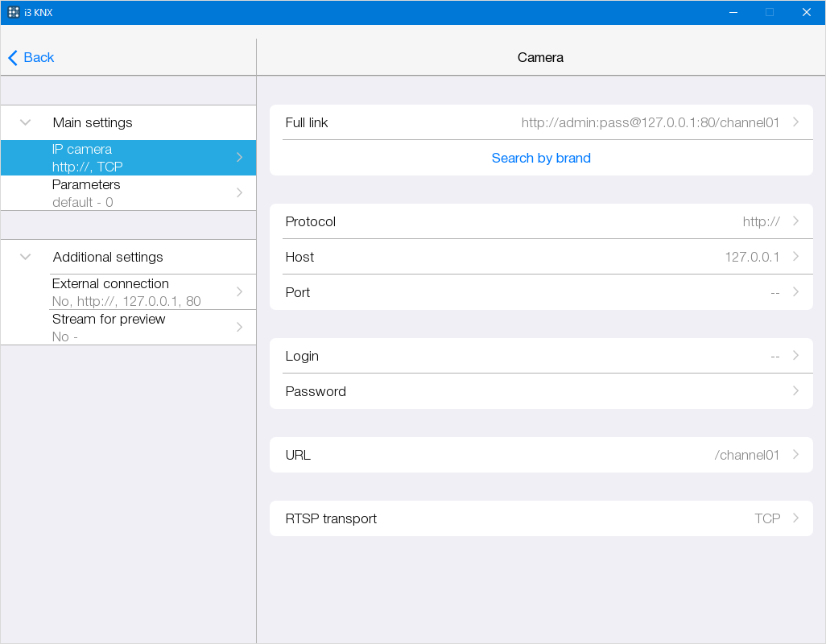The image size is (826, 644).
Task: Collapse the Main settings section
Action: (26, 122)
